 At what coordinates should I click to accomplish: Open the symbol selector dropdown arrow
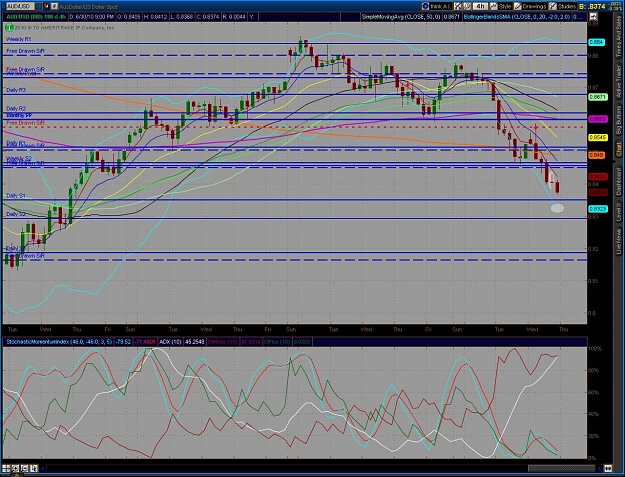point(39,6)
